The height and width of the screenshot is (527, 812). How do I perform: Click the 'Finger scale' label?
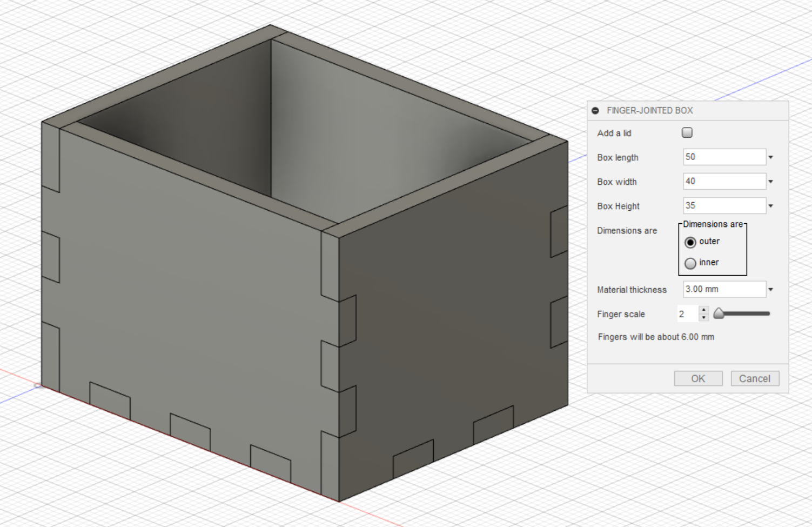pos(621,314)
